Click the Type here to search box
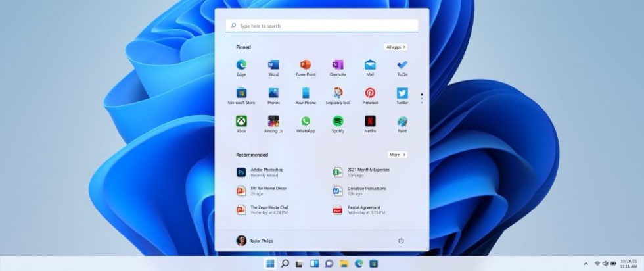Viewport: 644px width, 271px height. [x=322, y=26]
